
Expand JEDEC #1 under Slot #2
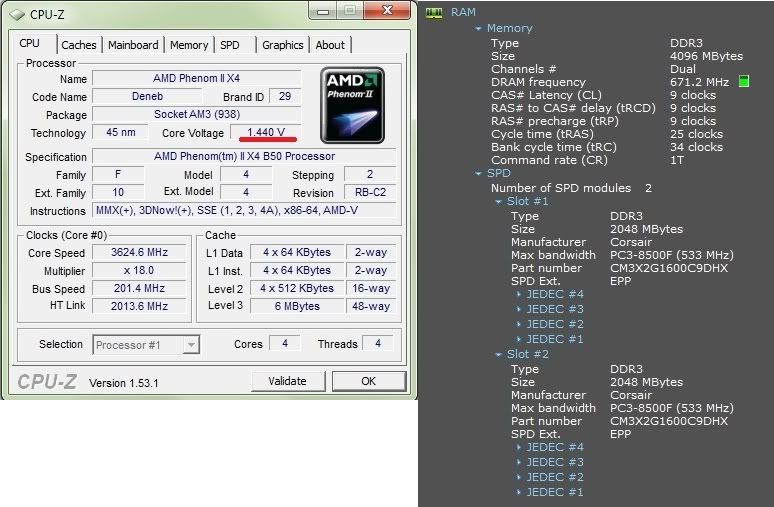518,493
